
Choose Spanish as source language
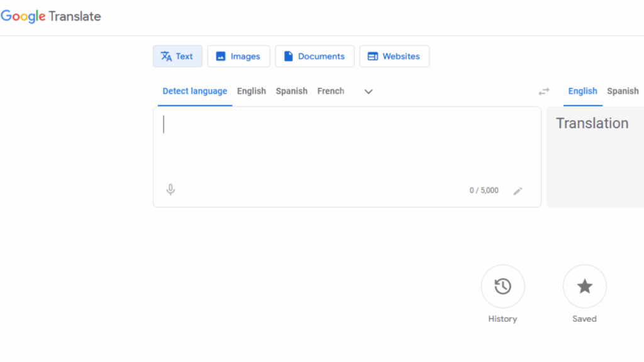pos(291,91)
